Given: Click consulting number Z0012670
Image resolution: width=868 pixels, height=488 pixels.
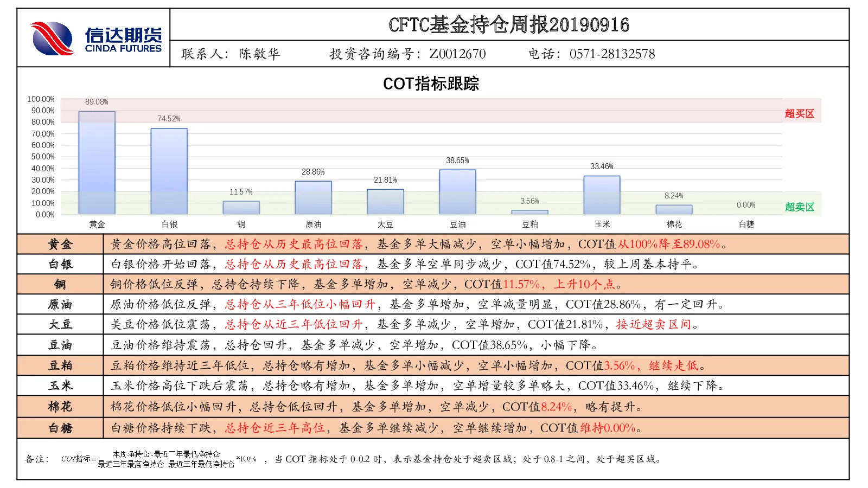Looking at the screenshot, I should (x=457, y=54).
